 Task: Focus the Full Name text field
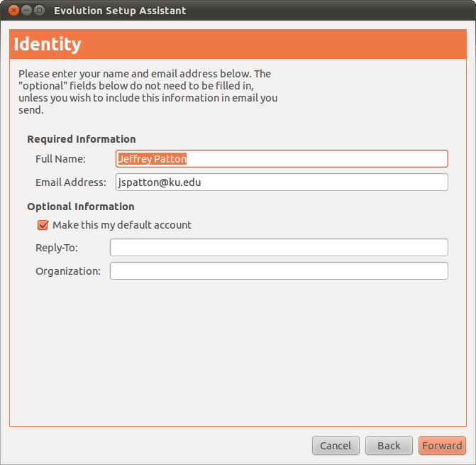point(282,159)
